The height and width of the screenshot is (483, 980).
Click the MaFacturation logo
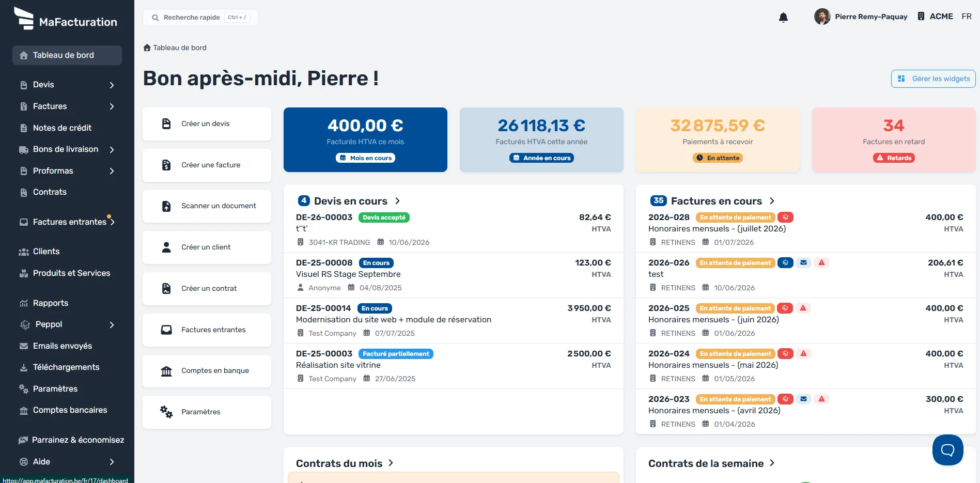click(66, 19)
